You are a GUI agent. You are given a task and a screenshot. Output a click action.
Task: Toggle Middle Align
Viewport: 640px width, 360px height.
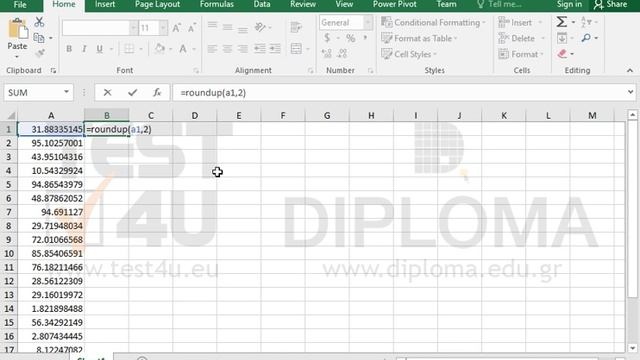(227, 27)
